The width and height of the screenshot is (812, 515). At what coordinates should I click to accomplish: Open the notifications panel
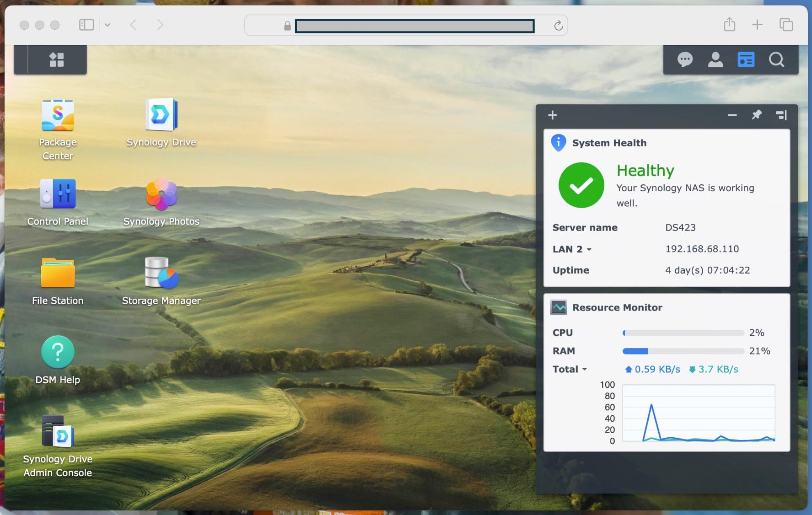click(685, 59)
